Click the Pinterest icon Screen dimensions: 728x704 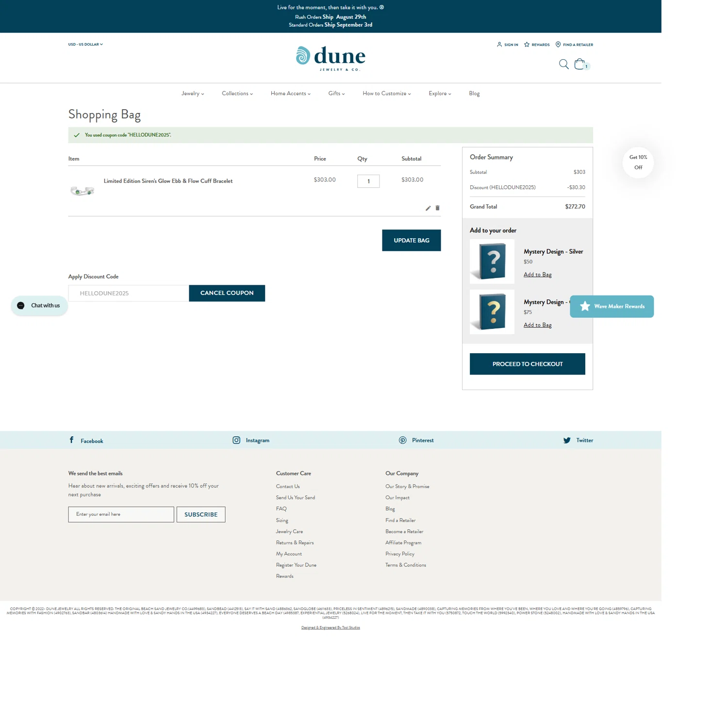[x=403, y=440]
